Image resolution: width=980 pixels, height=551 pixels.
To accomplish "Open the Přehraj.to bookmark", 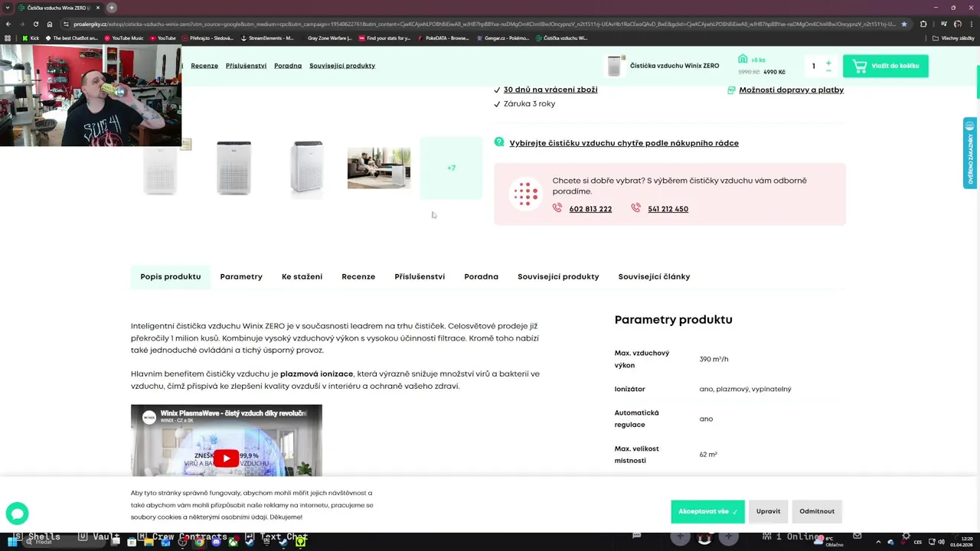I will (x=207, y=37).
